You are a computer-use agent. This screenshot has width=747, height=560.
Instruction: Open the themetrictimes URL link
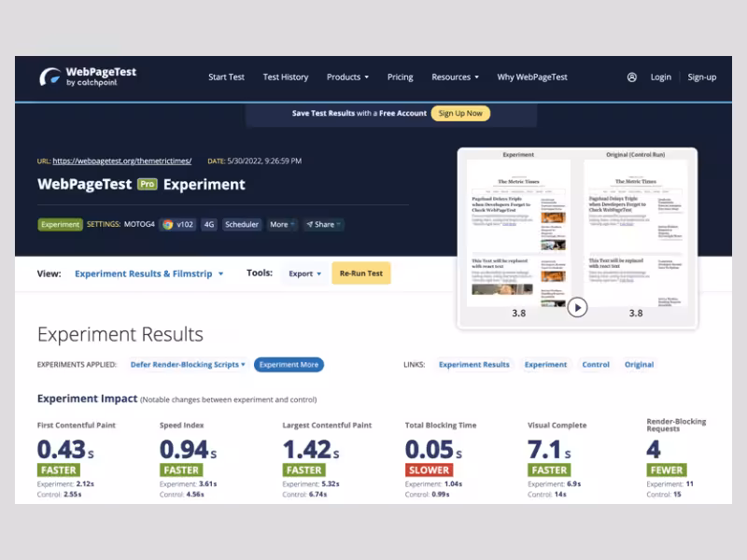(121, 161)
